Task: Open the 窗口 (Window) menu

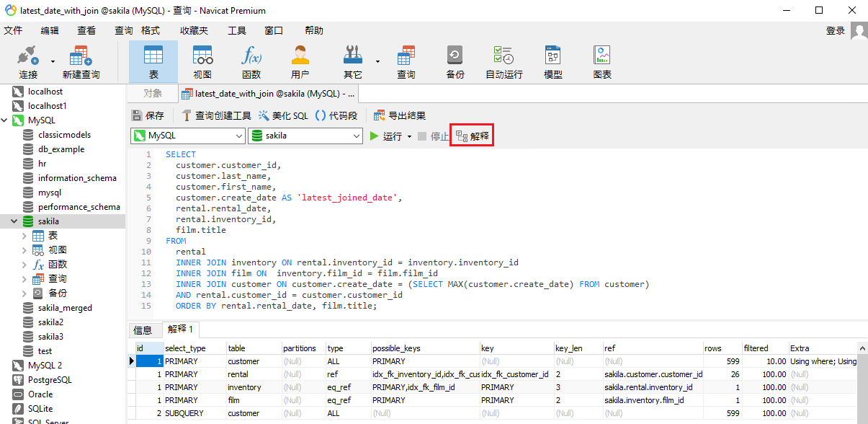Action: pyautogui.click(x=274, y=31)
